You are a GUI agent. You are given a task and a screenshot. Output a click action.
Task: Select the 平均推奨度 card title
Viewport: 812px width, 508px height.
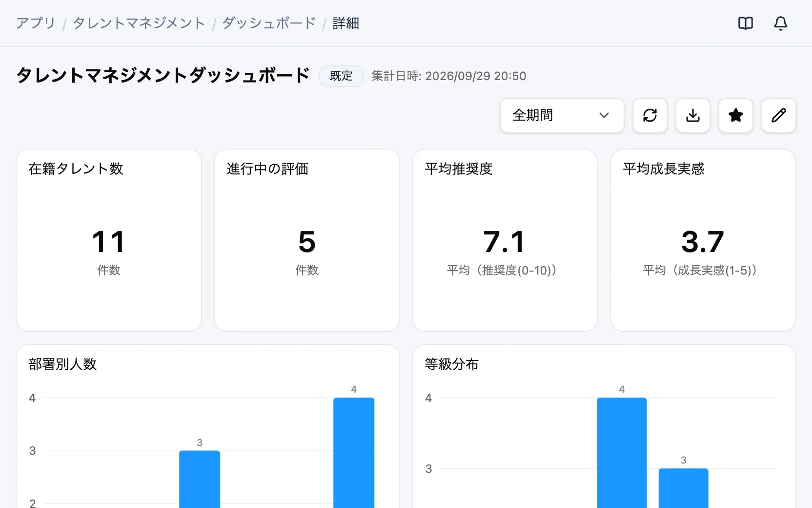coord(459,169)
